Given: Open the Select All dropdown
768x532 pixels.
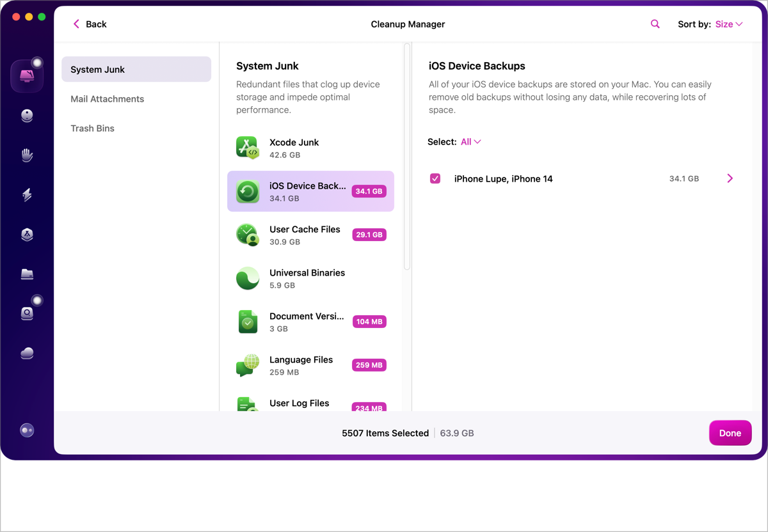Looking at the screenshot, I should 470,142.
